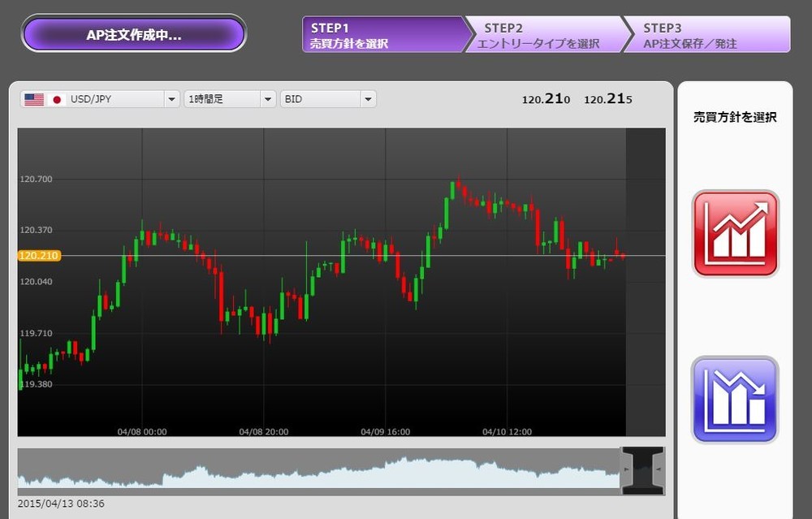
Task: Click the orange 120.210 current price label
Action: tap(39, 255)
